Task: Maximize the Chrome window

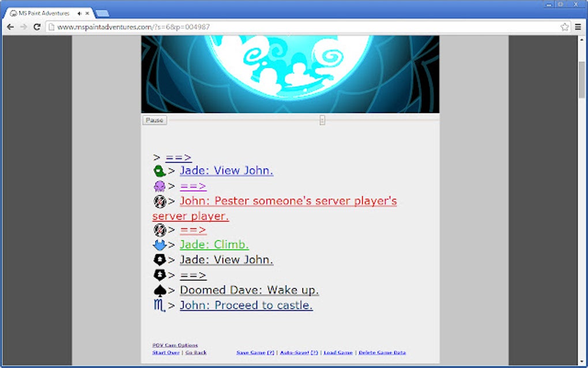Action: [560, 5]
